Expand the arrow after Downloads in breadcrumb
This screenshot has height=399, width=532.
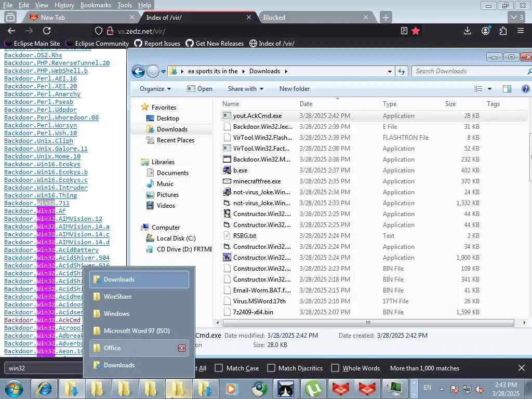point(286,71)
